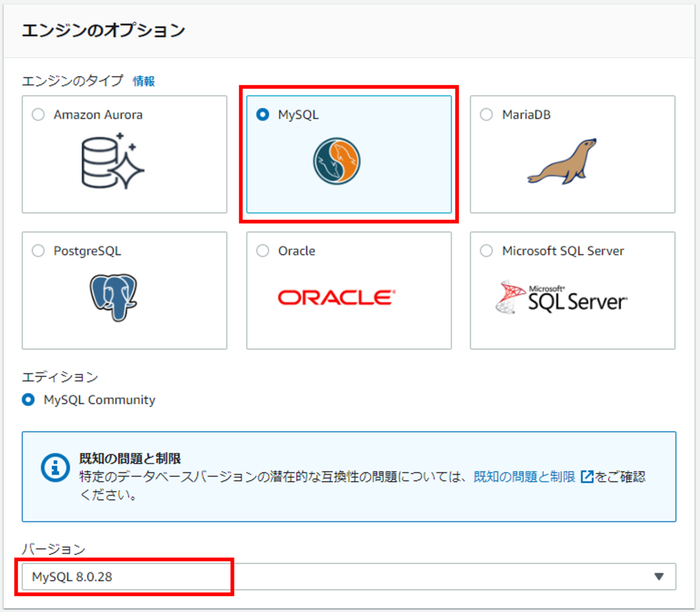Open the 既知の問題と制限 hyperlink
Viewport: 700px width, 612px height.
[x=524, y=477]
